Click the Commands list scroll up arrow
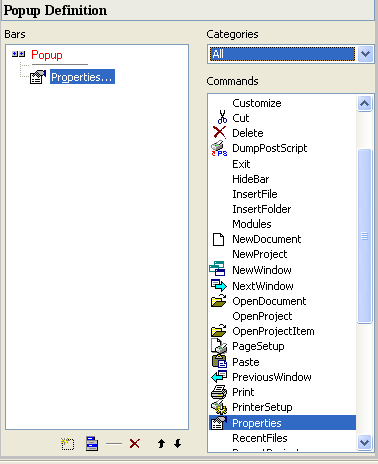The image size is (378, 464). [364, 103]
